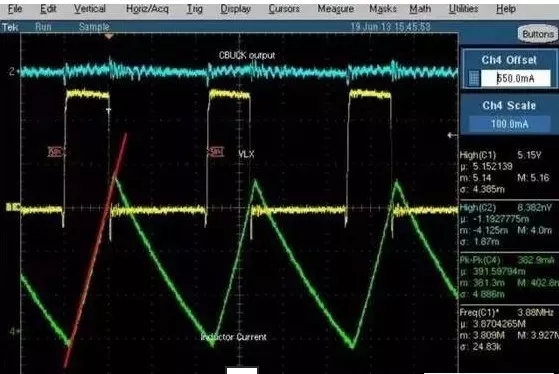Open keypad icon beside Ch4 Offset

tap(473, 78)
